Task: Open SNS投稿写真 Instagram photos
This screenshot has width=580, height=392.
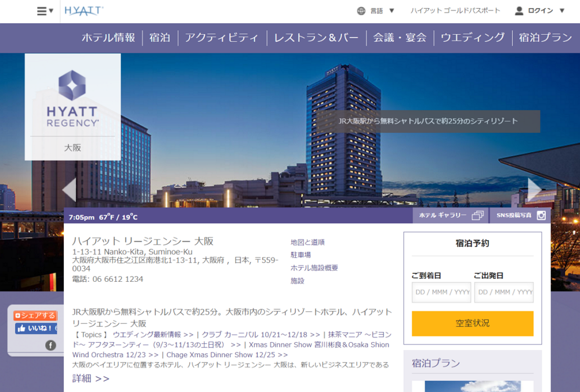Action: click(x=520, y=215)
